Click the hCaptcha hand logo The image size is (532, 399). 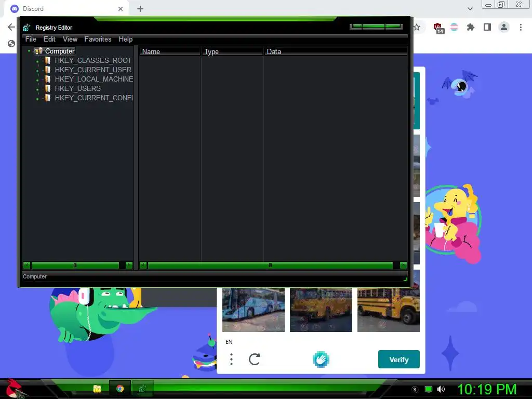point(321,360)
